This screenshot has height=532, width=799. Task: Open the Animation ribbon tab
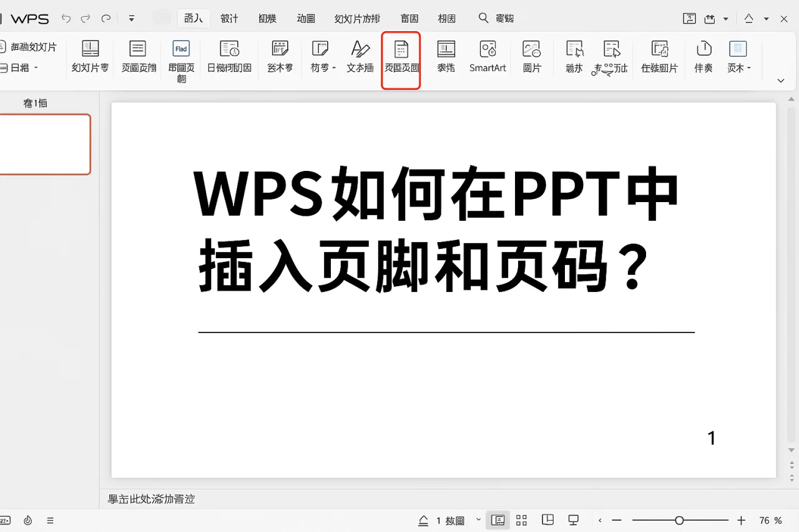(306, 18)
